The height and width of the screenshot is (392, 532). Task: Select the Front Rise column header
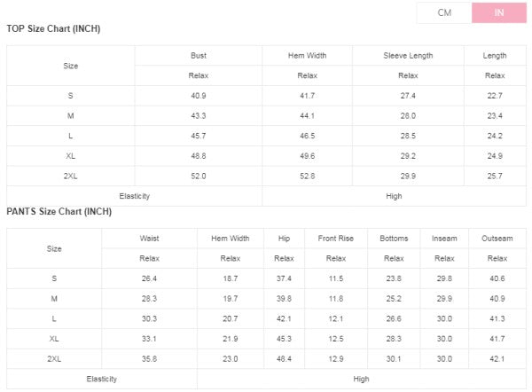335,239
